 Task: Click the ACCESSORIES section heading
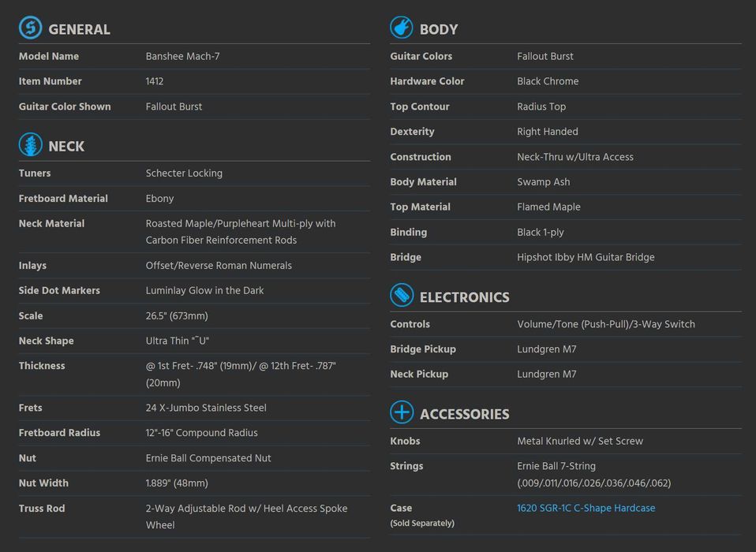pos(464,414)
